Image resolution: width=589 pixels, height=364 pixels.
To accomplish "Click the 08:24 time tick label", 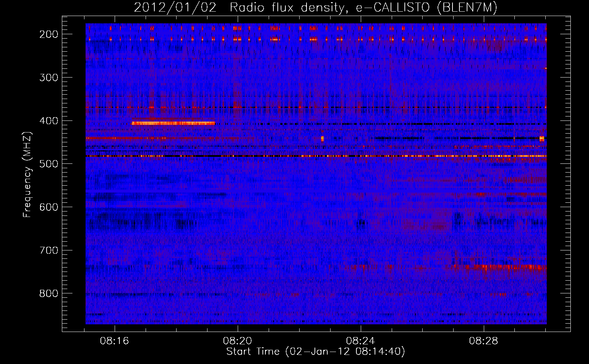I will 361,341.
